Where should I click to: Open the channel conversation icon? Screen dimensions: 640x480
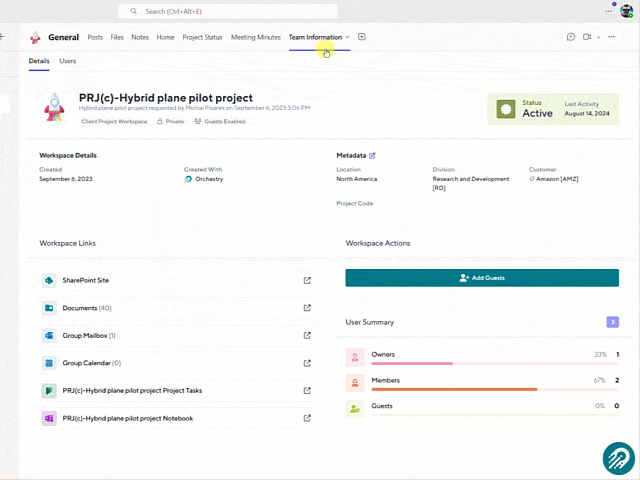[x=571, y=37]
